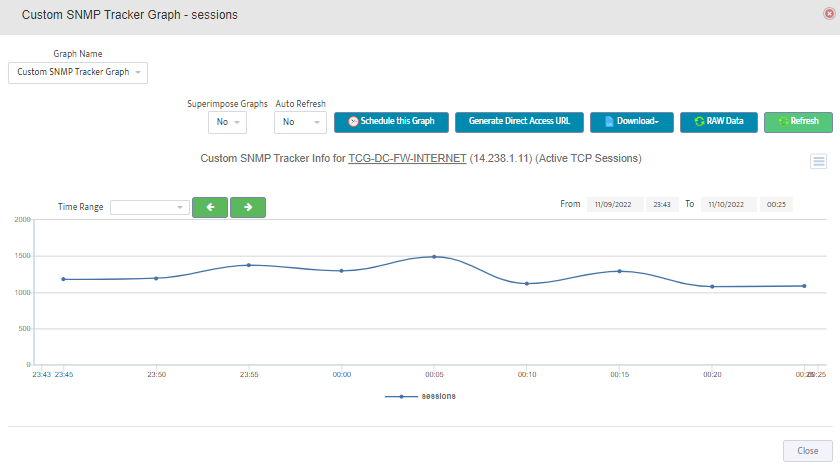
Task: Click the From time field 23:43
Action: [x=662, y=204]
